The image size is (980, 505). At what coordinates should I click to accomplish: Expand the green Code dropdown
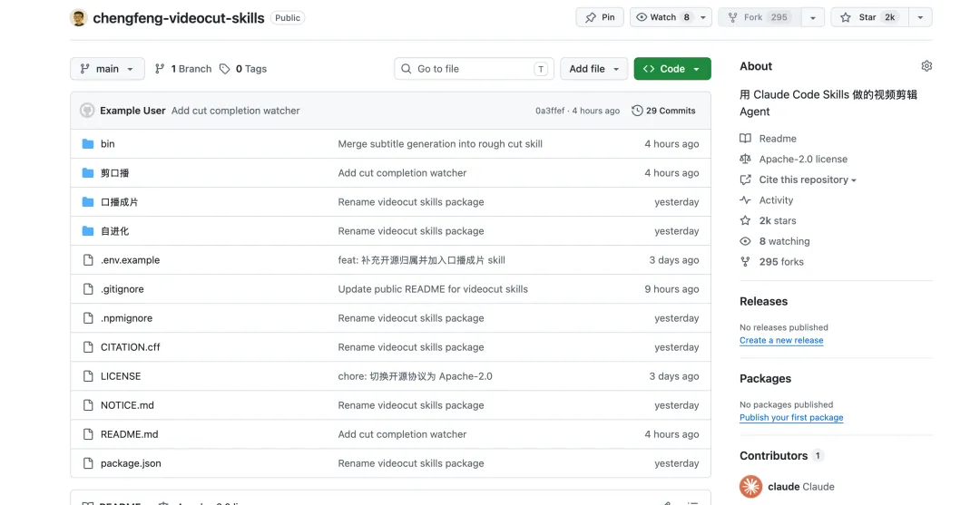672,69
